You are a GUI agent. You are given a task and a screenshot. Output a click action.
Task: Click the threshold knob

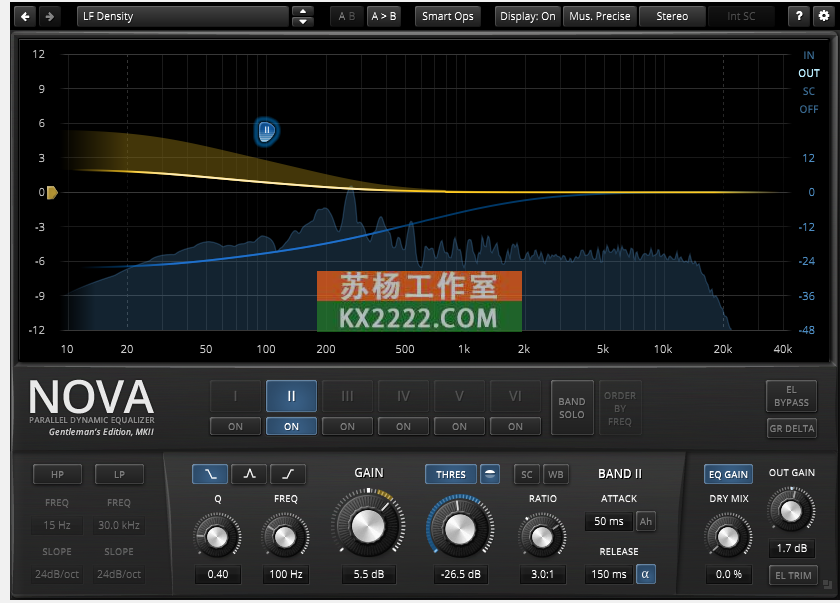point(460,529)
